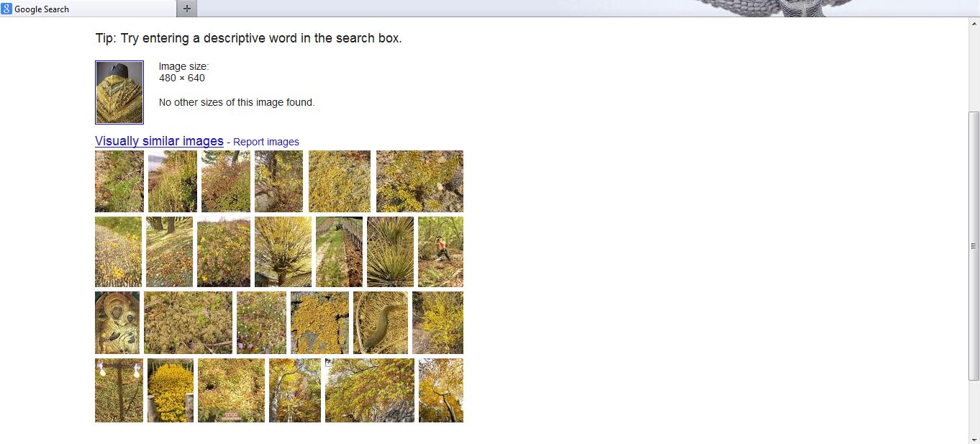Open a new browser tab
The image size is (980, 444).
click(187, 9)
